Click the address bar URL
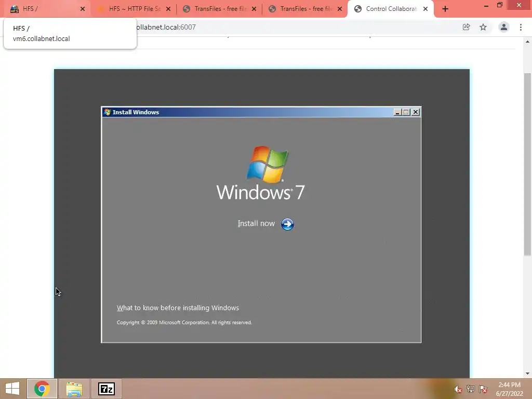532x399 pixels. point(166,27)
